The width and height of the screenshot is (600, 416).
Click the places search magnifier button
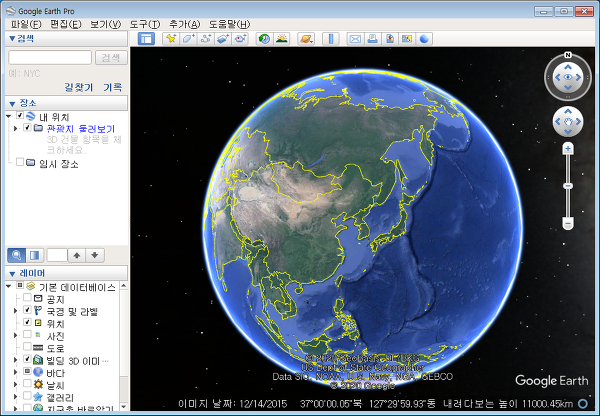[16, 255]
